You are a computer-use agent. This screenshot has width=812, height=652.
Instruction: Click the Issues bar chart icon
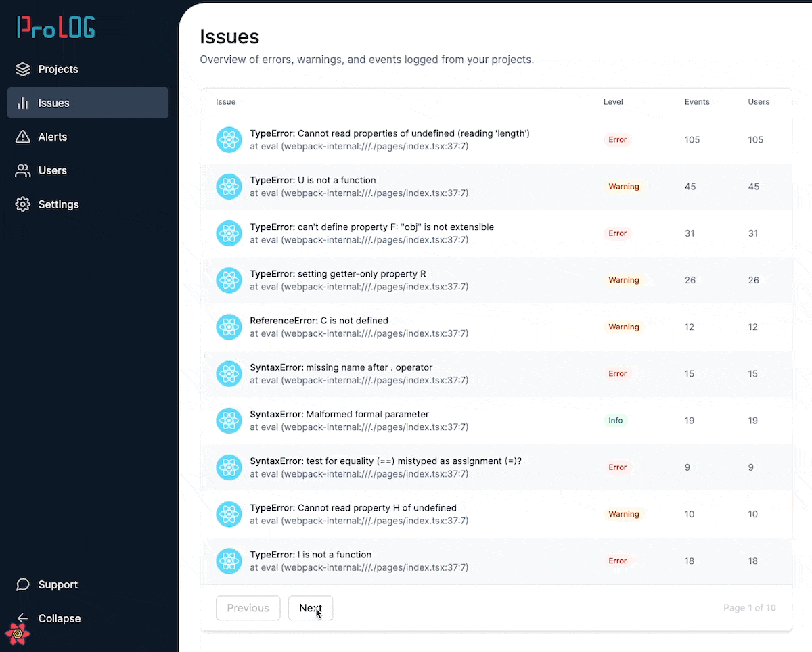click(x=23, y=103)
